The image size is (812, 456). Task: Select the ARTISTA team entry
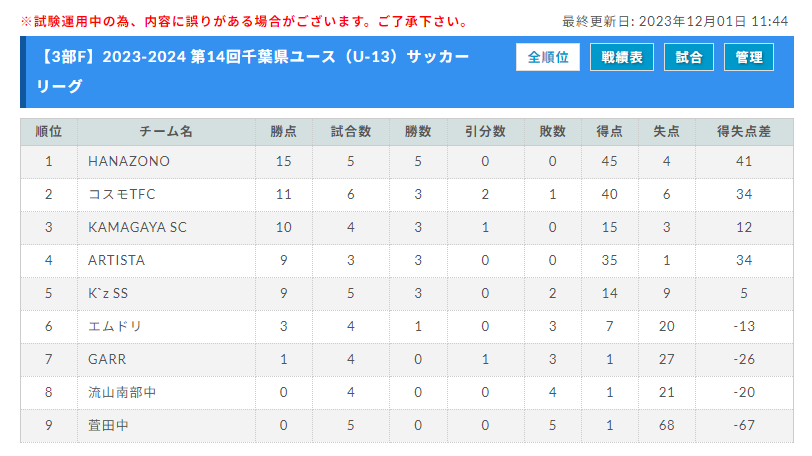pyautogui.click(x=117, y=260)
